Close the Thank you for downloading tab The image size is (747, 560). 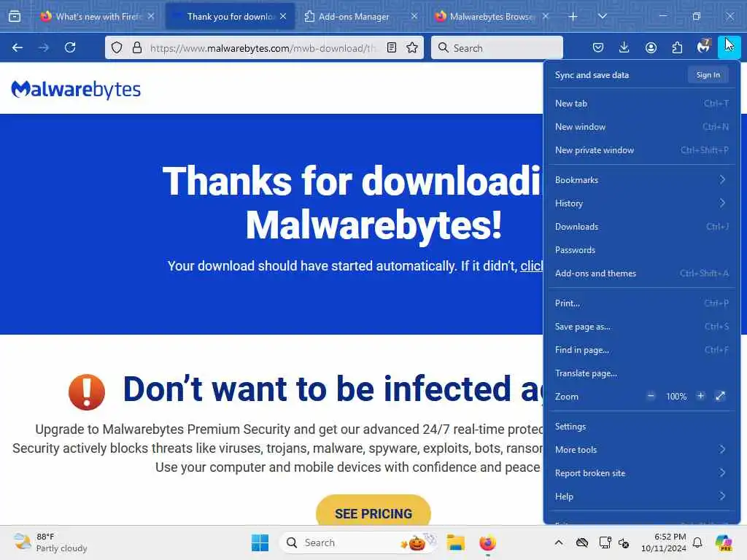click(283, 16)
